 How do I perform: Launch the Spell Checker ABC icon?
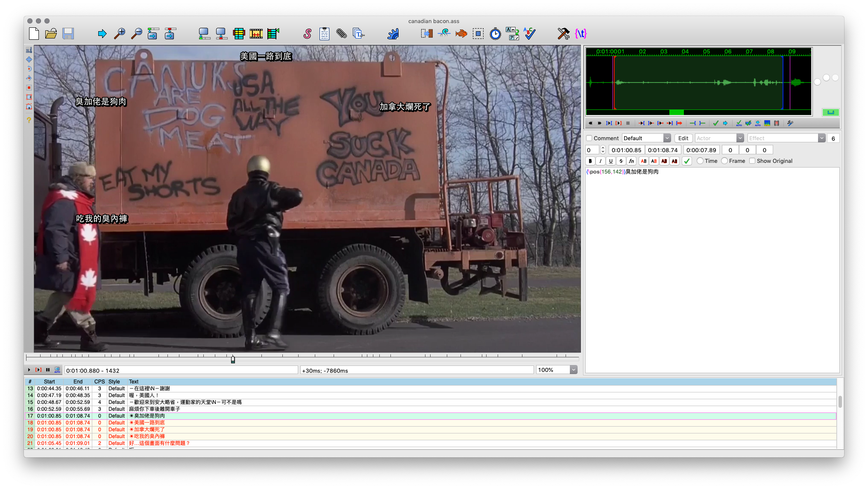tap(529, 33)
